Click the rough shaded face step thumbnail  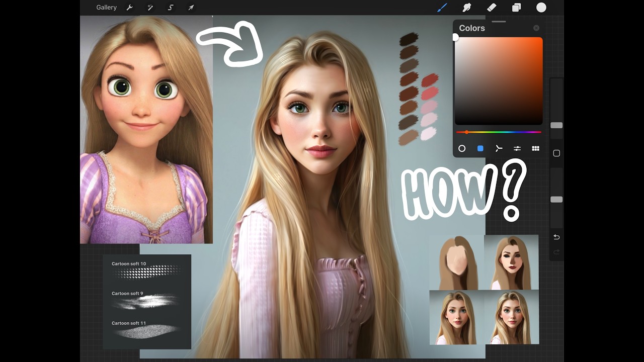(511, 262)
